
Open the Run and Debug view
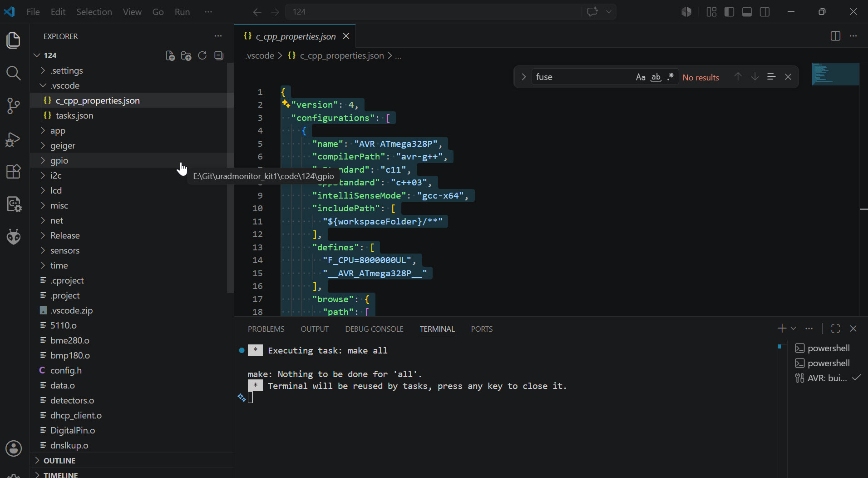(14, 139)
